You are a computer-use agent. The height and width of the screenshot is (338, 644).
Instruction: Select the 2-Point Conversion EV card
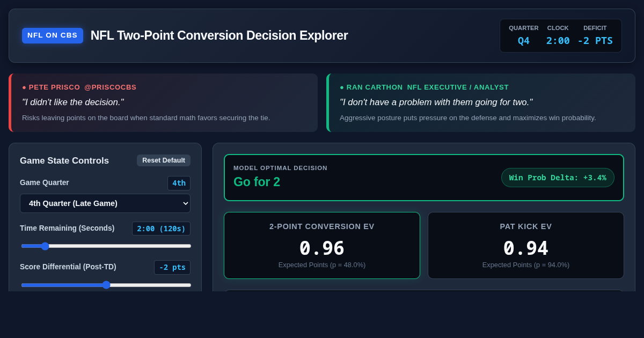point(322,245)
